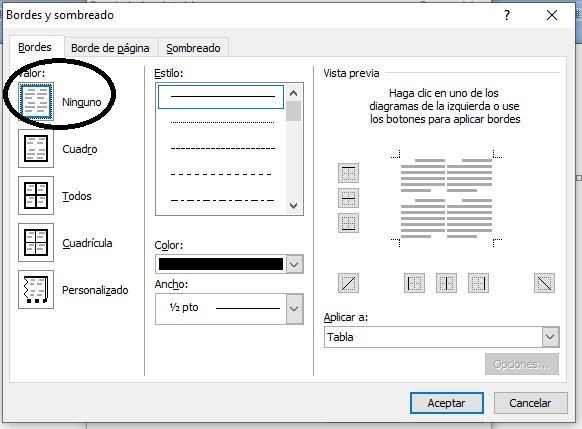Toggle the right border button in preview
Viewport: 582px width, 429px height.
478,283
